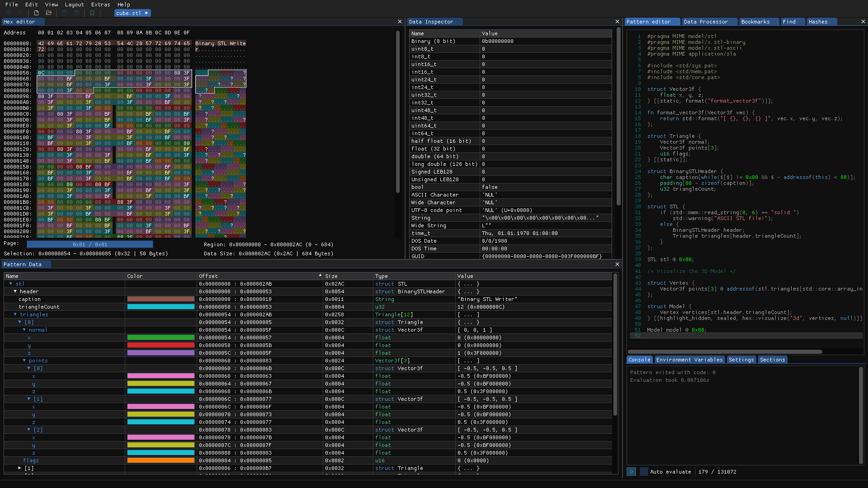Click the redo arrow icon
868x488 pixels.
pos(20,13)
